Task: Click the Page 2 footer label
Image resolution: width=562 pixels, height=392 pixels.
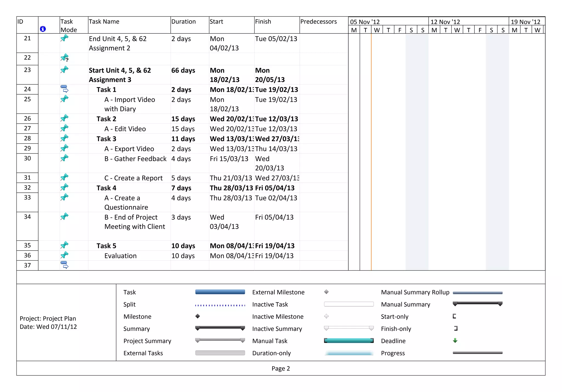Action: [x=281, y=368]
